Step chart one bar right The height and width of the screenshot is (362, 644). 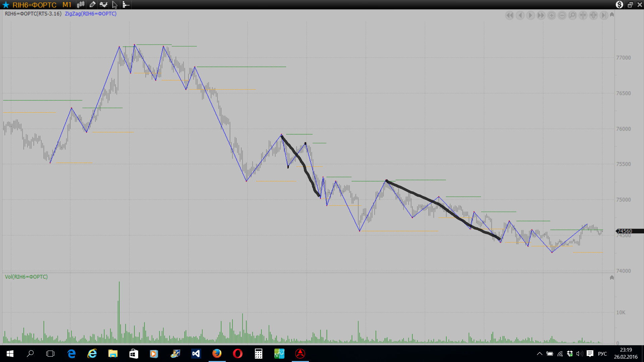530,15
